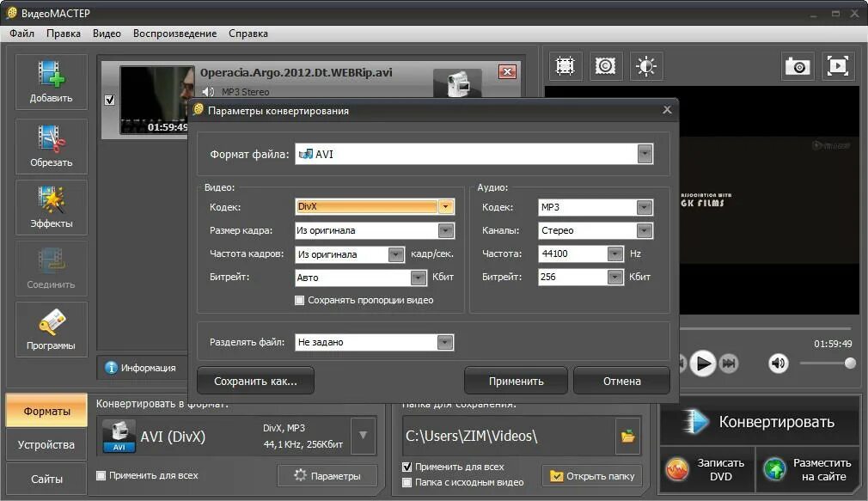The width and height of the screenshot is (868, 501).
Task: Select the crop frame tool above preview
Action: tap(565, 66)
